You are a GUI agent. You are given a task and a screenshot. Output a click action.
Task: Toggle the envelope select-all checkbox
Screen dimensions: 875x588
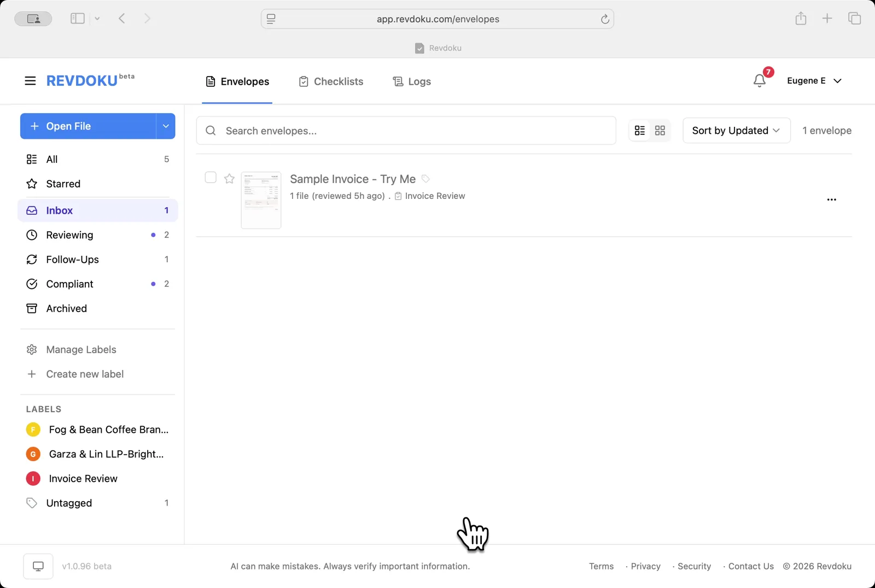tap(210, 177)
